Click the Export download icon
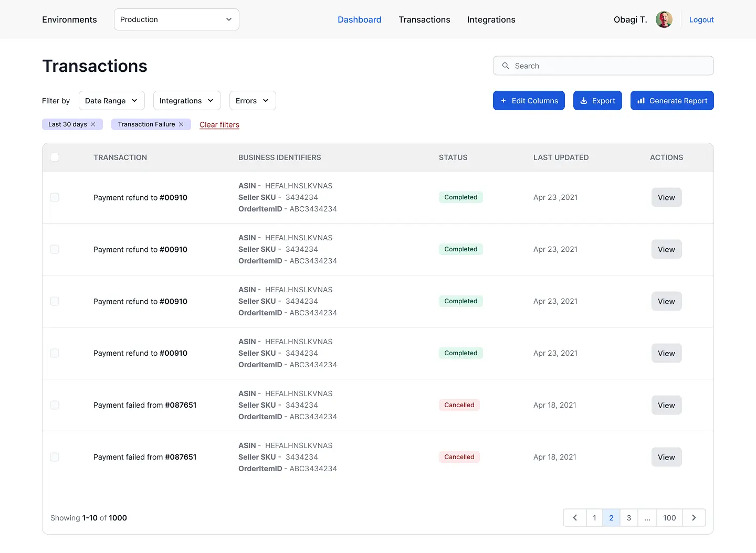The image size is (756, 553). [584, 101]
